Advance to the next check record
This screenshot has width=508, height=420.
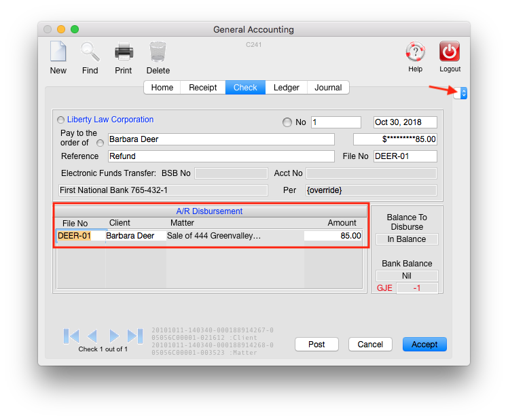click(114, 336)
